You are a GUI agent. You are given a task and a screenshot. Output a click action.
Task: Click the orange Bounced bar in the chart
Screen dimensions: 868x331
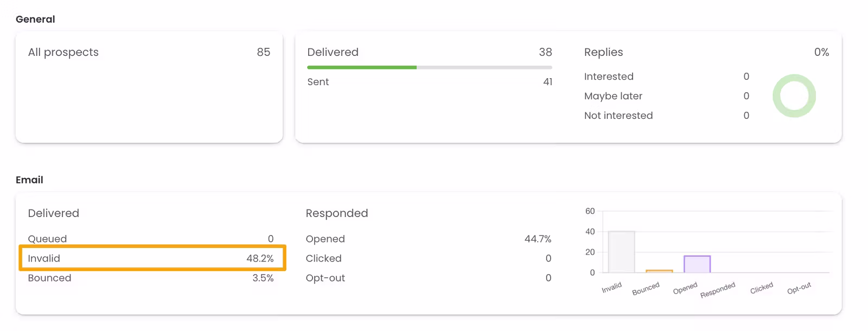tap(659, 271)
